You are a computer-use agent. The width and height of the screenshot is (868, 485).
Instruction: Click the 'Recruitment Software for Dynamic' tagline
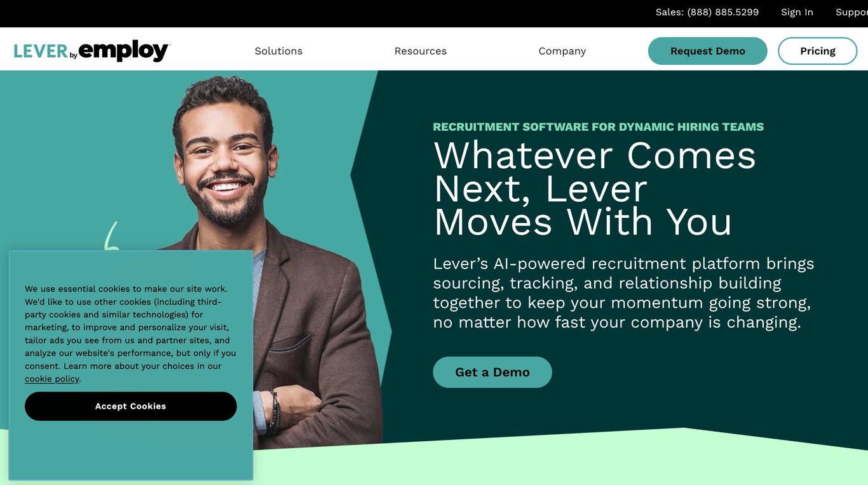599,127
